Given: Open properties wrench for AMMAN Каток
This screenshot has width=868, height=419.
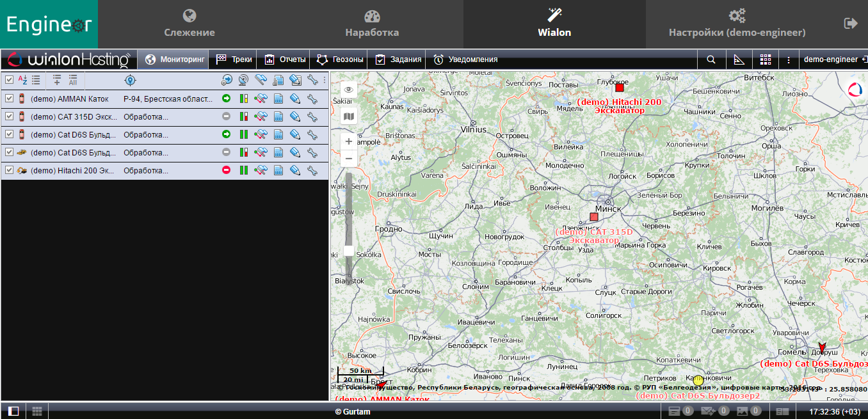Looking at the screenshot, I should [x=312, y=99].
